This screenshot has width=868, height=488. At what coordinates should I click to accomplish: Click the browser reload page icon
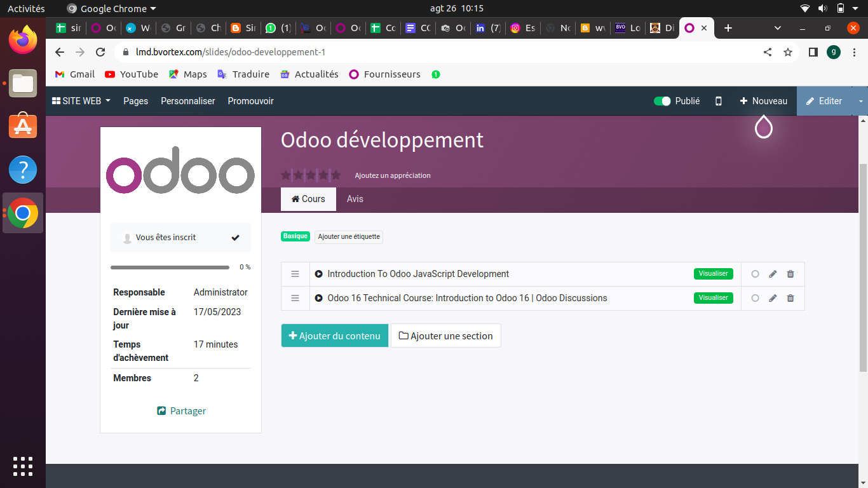click(x=100, y=52)
